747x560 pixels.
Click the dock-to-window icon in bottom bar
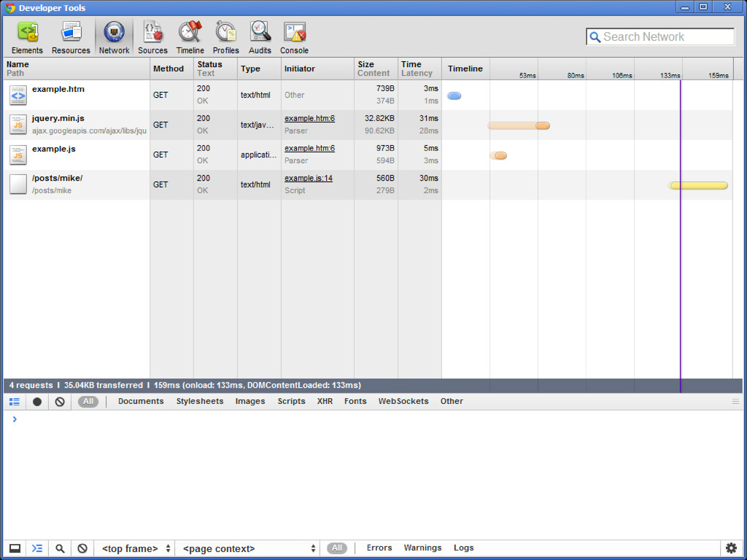tap(15, 548)
